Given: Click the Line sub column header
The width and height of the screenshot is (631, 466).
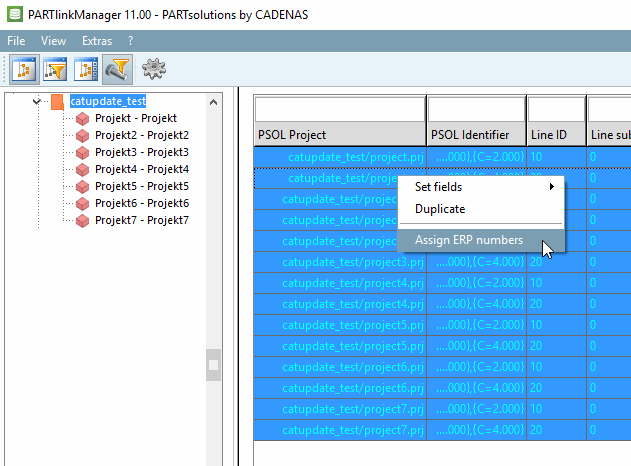Looking at the screenshot, I should 609,135.
